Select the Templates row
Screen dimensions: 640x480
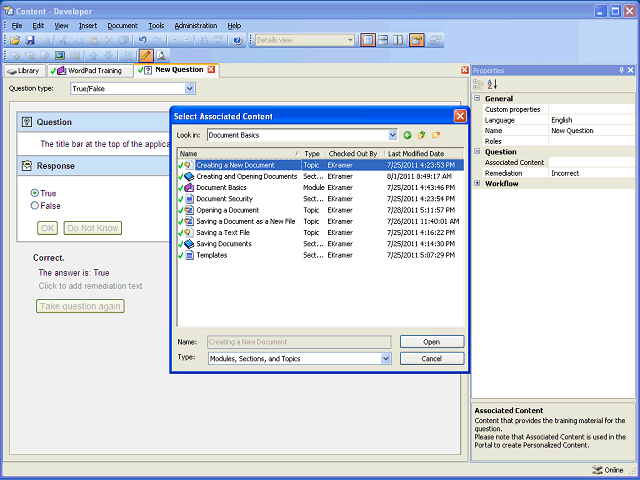320,255
